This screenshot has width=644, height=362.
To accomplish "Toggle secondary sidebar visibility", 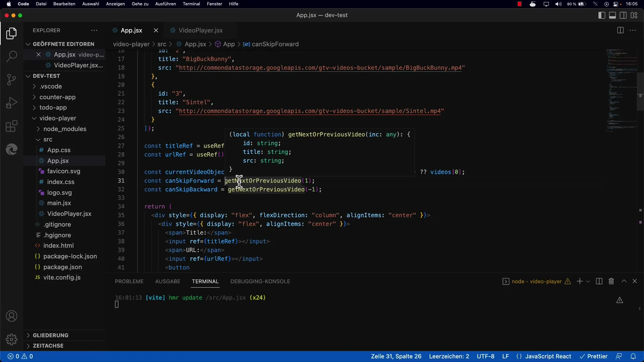I will tap(623, 15).
